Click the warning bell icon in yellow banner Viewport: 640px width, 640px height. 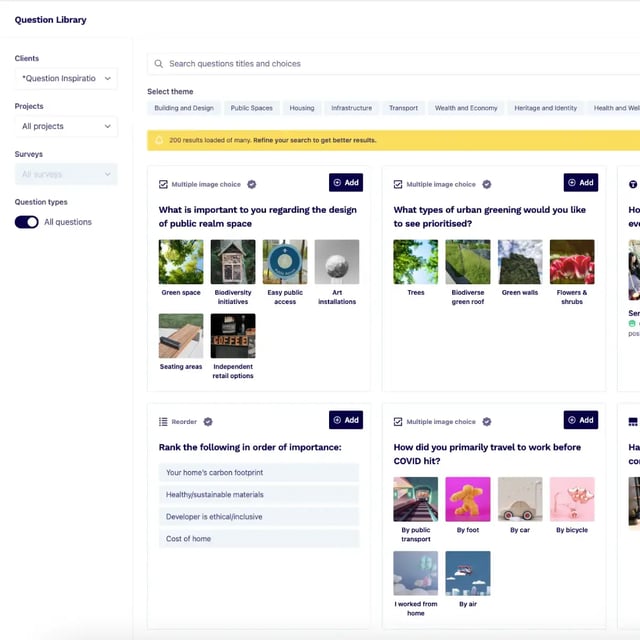158,141
